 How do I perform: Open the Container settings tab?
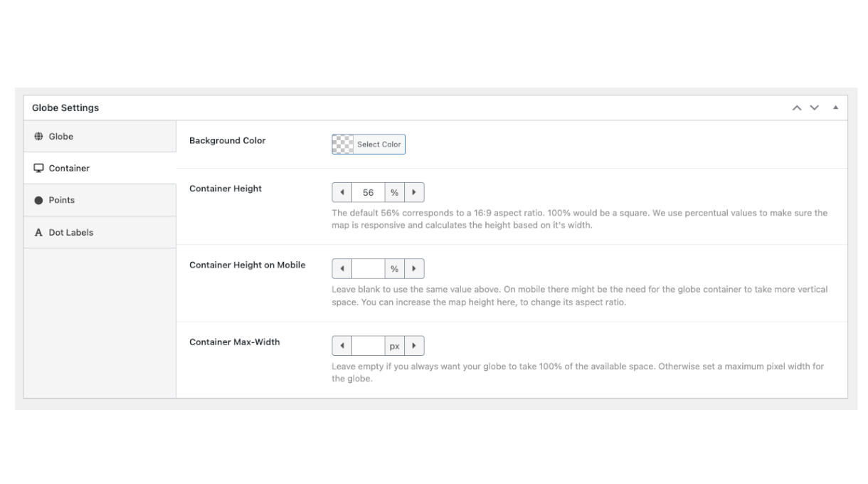100,168
